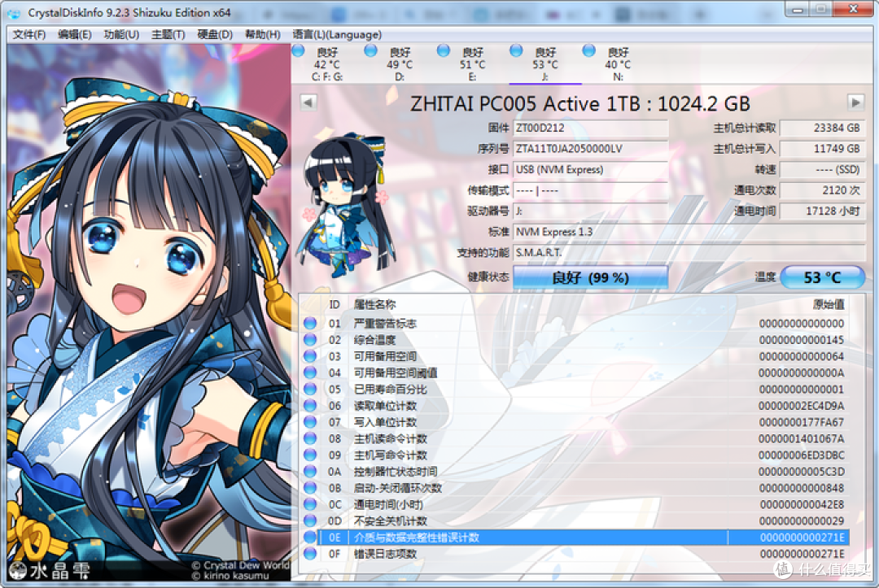The width and height of the screenshot is (879, 588).
Task: Click the status circle for attribute 08
Action: pos(310,438)
